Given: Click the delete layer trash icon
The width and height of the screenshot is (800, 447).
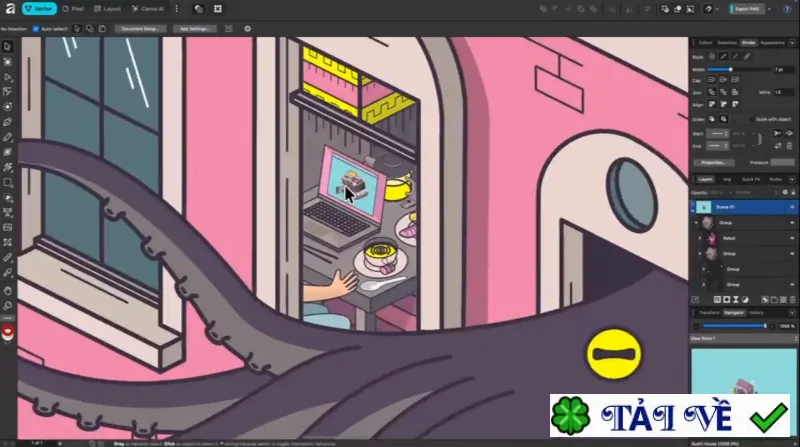Looking at the screenshot, I should coord(792,300).
